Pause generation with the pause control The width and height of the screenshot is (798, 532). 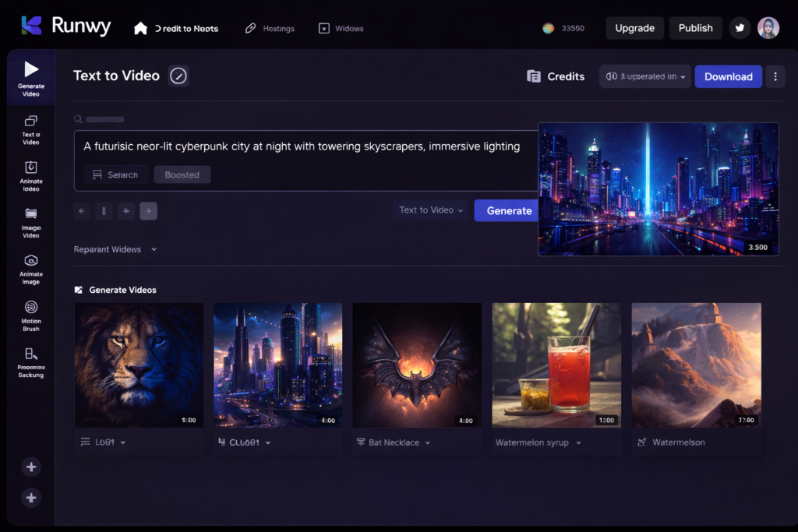[x=104, y=210]
